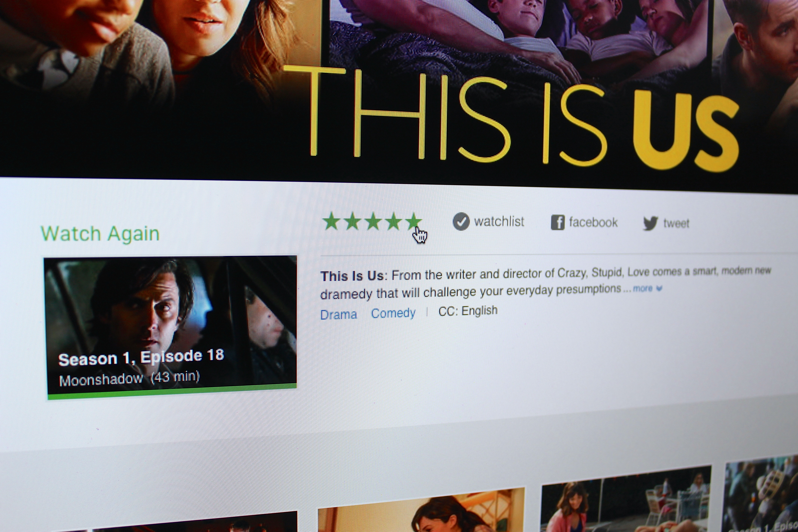Open the outdoor patio scene episode thumbnail
This screenshot has height=532, width=798.
pos(626,499)
